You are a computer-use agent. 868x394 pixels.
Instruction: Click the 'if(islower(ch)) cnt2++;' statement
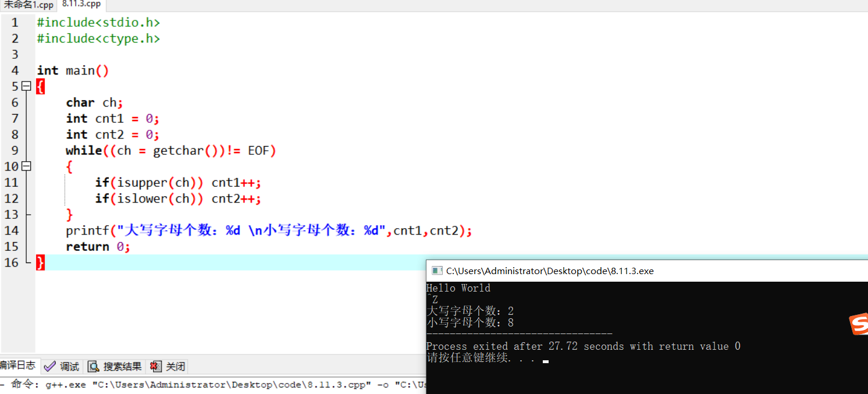pos(178,198)
